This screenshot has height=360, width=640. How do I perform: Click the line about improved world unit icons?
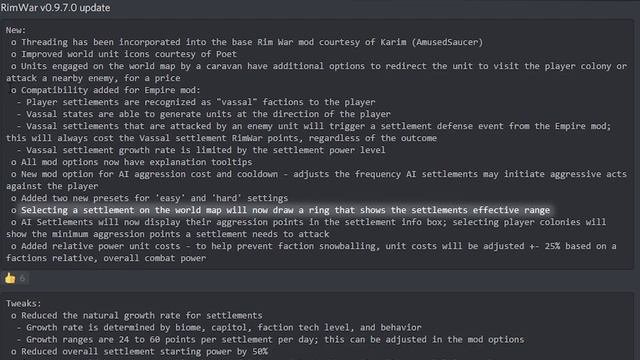pyautogui.click(x=124, y=54)
